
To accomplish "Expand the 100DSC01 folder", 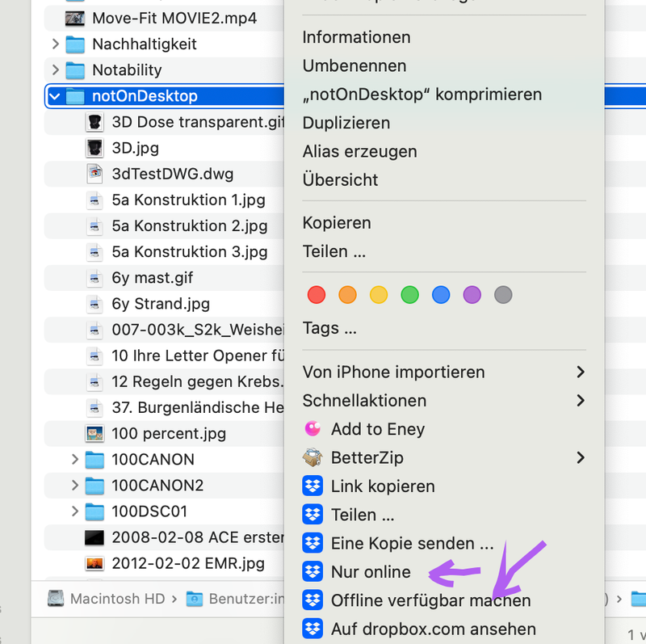I will (75, 511).
